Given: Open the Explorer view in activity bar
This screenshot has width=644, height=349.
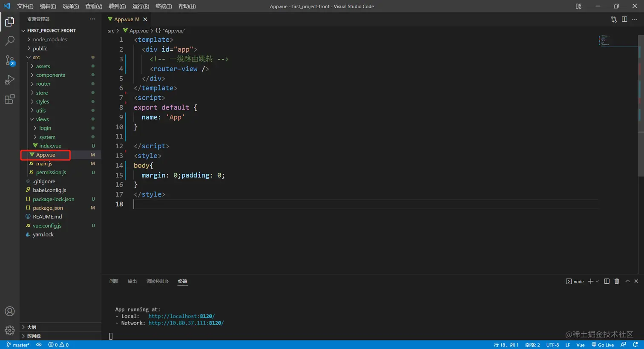Looking at the screenshot, I should tap(9, 21).
